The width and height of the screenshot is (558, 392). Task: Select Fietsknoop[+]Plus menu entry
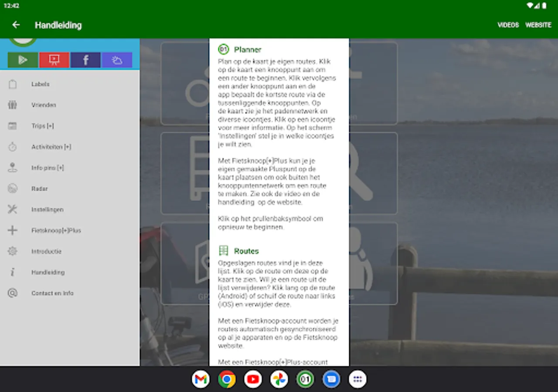click(70, 230)
